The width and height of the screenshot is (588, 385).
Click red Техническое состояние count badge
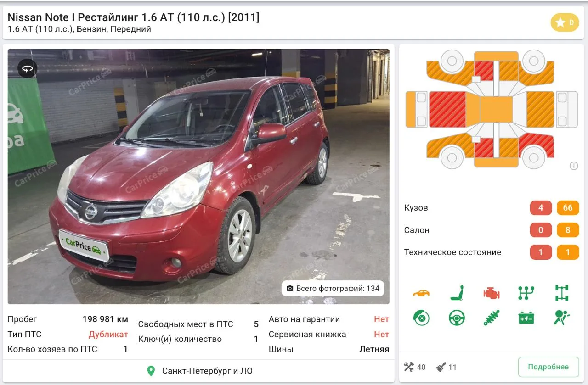coord(541,252)
